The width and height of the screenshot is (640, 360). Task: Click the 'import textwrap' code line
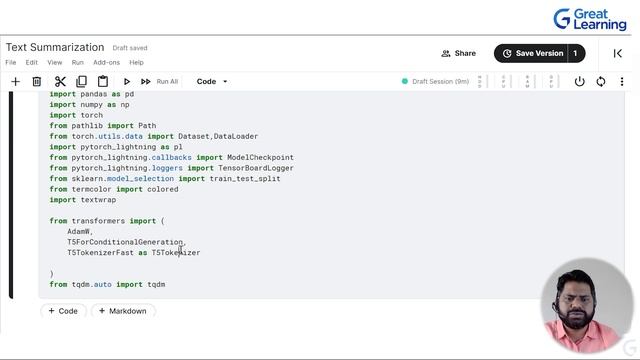[83, 200]
